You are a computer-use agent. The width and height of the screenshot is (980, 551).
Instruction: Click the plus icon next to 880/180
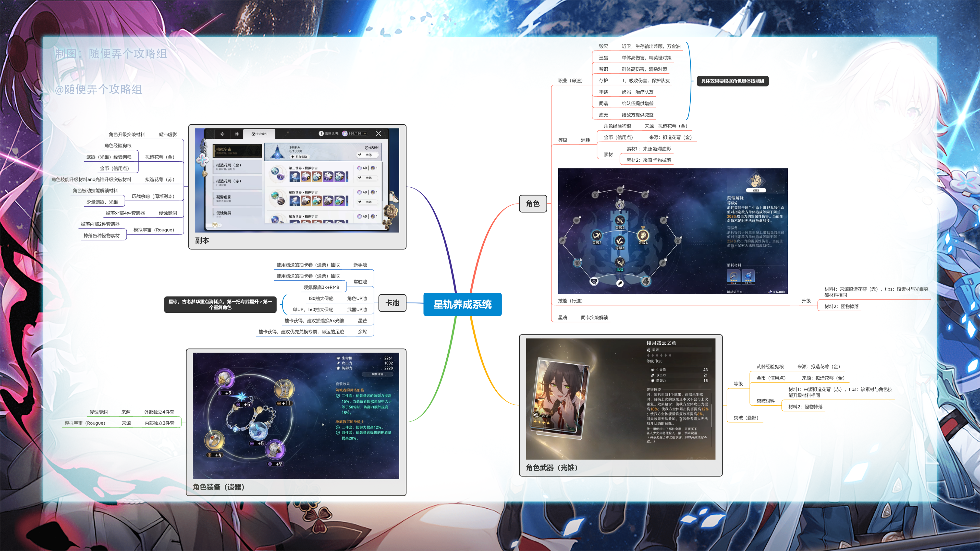(365, 133)
